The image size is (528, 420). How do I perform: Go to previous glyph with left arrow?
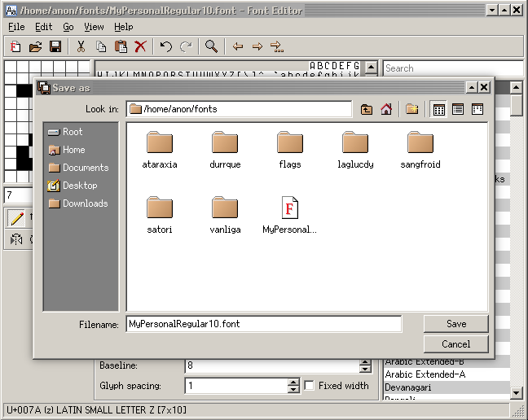pos(238,47)
